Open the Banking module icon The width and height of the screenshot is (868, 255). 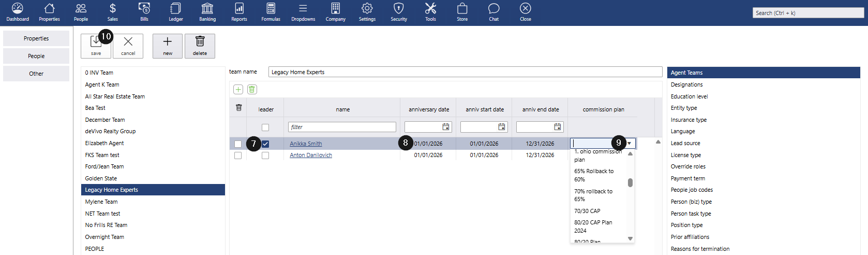(x=207, y=12)
